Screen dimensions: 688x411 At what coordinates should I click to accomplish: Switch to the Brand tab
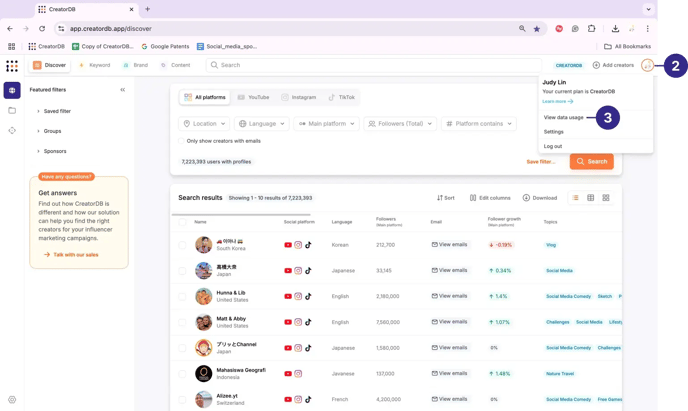tap(136, 65)
